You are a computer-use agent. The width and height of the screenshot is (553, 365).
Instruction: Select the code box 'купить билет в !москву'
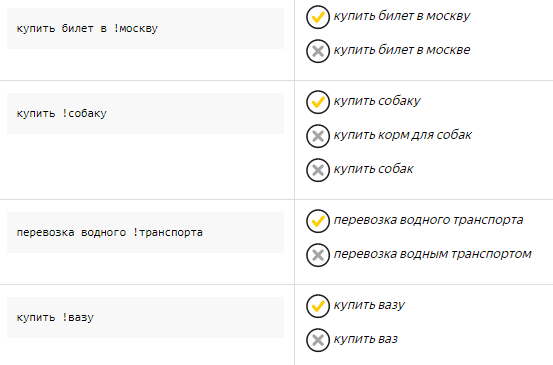point(145,29)
